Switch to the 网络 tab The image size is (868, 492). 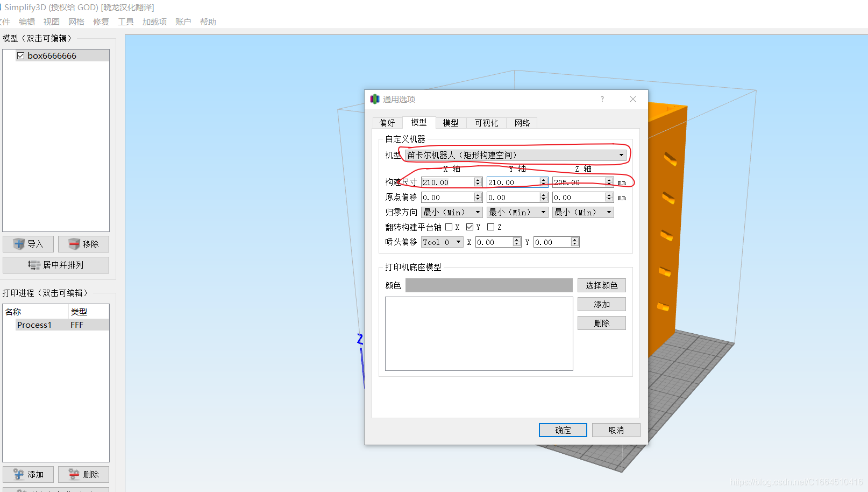point(522,123)
